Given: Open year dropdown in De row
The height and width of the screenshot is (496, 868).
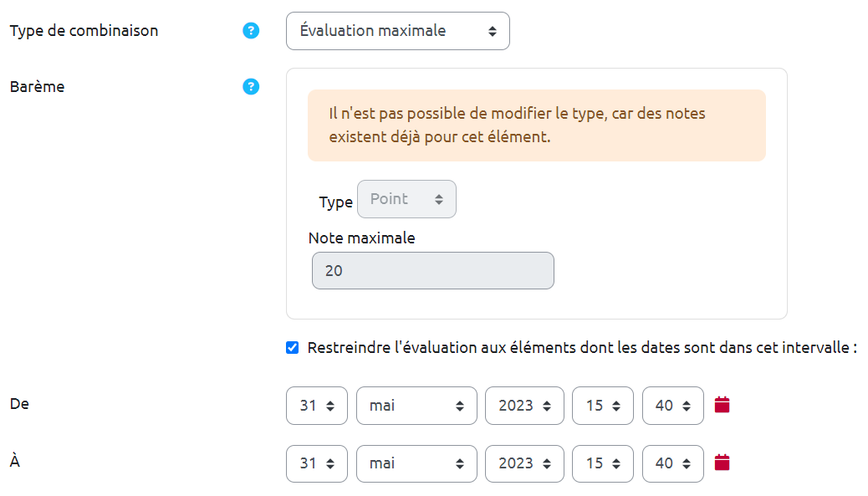Looking at the screenshot, I should pyautogui.click(x=524, y=406).
